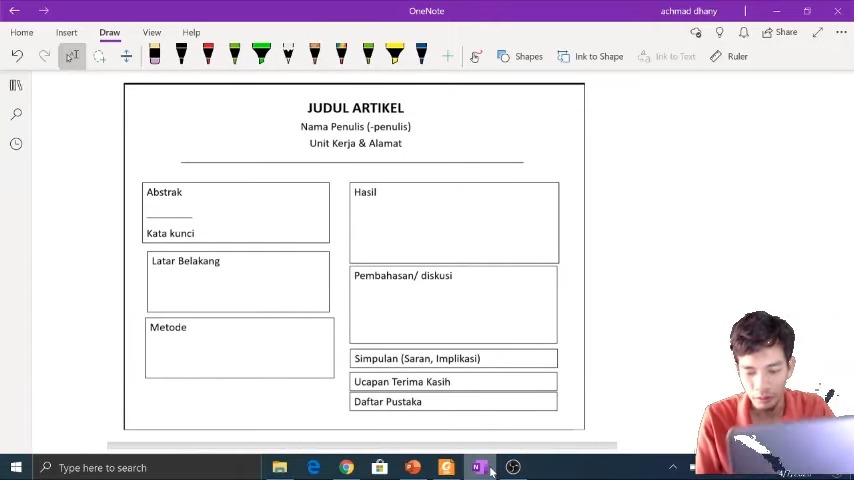Click Pembahasan/ diskusi label

(403, 276)
